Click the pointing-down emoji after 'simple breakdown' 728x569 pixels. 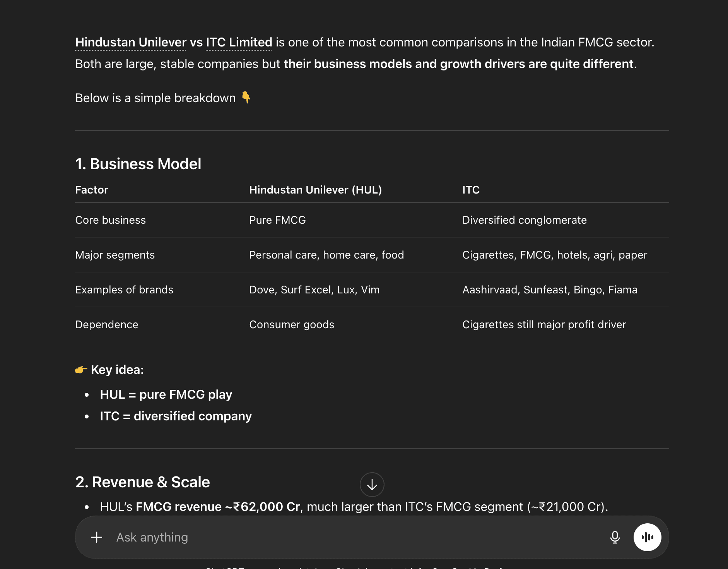[x=246, y=98]
